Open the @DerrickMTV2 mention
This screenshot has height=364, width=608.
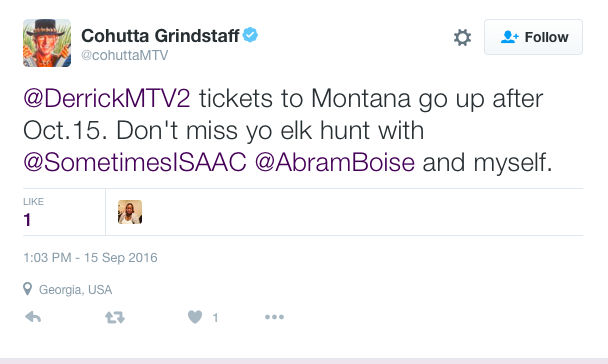[x=107, y=99]
